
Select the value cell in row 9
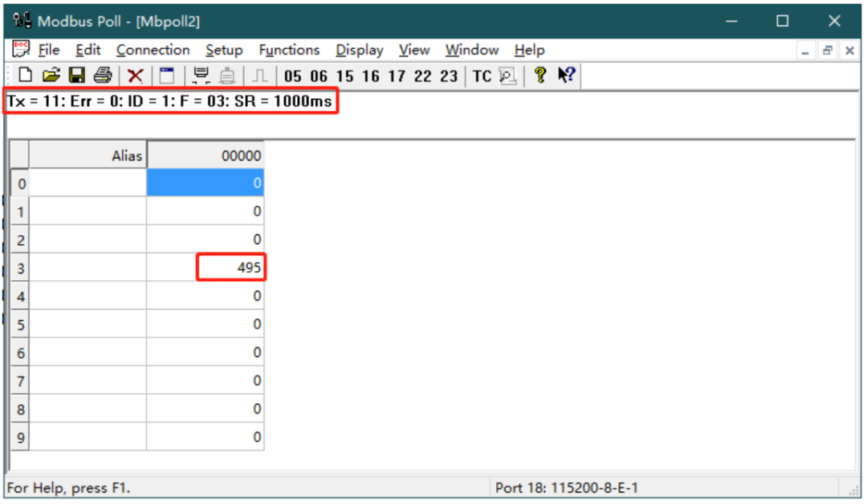206,437
